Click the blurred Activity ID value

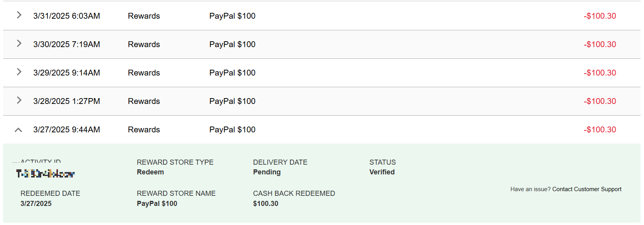(x=45, y=174)
